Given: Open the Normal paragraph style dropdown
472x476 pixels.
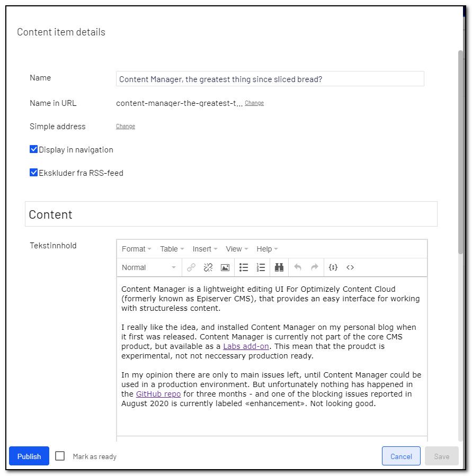Looking at the screenshot, I should [149, 267].
